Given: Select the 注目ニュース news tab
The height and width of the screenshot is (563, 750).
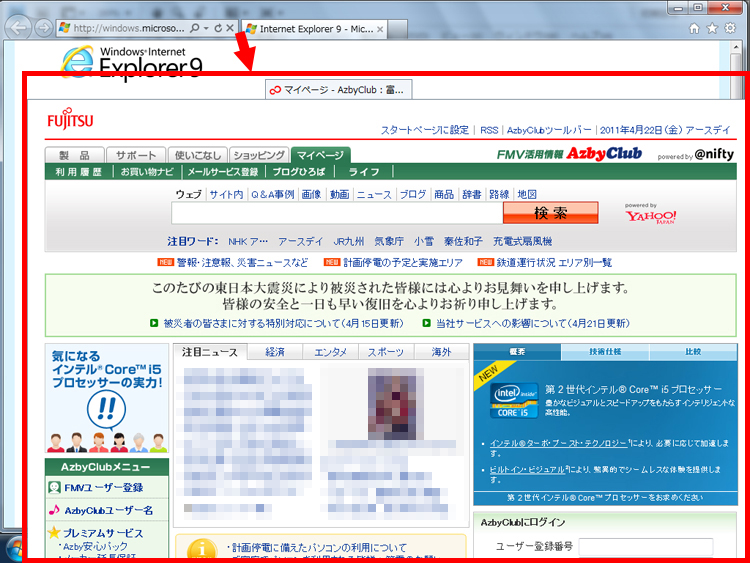Looking at the screenshot, I should 210,352.
